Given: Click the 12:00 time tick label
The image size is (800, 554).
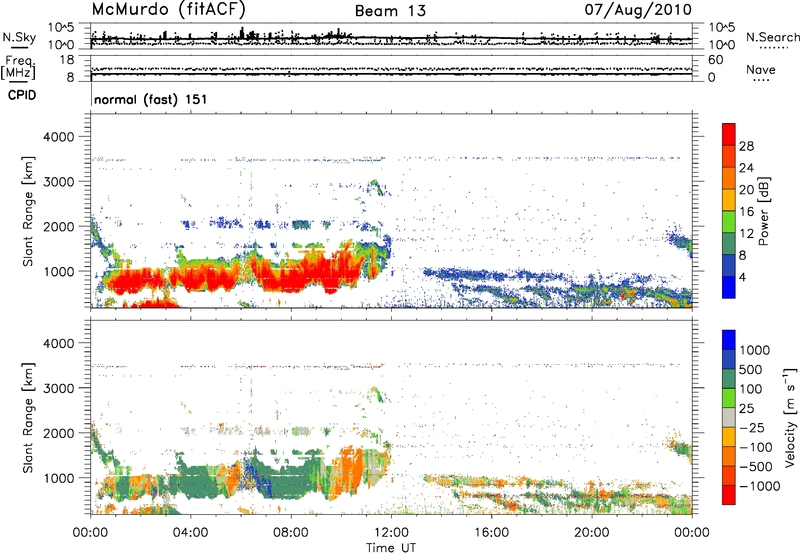Looking at the screenshot, I should (391, 533).
